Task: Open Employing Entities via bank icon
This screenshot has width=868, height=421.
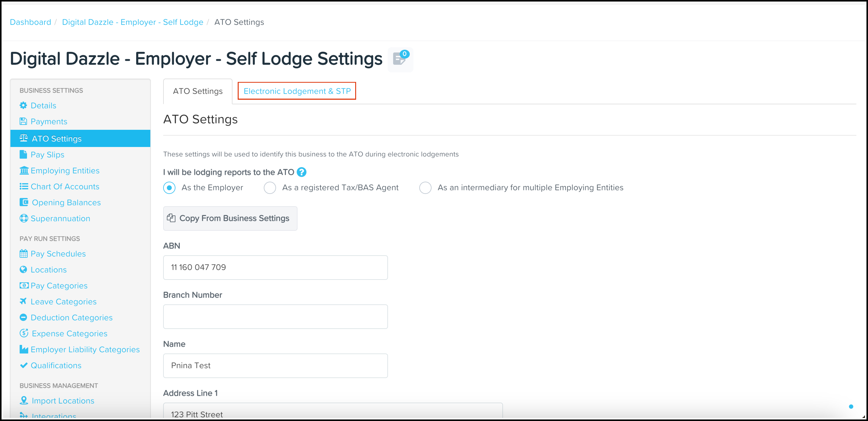Action: click(23, 171)
